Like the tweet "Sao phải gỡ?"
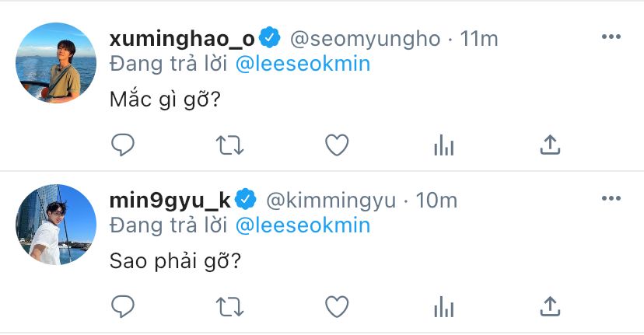Viewport: 644px width, 335px height. coord(337,306)
